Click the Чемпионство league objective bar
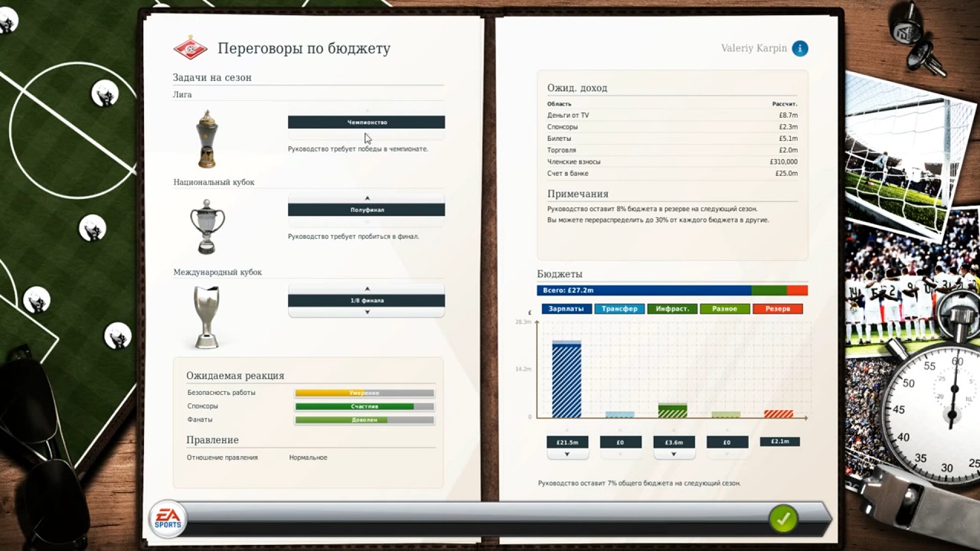The width and height of the screenshot is (980, 551). tap(366, 122)
